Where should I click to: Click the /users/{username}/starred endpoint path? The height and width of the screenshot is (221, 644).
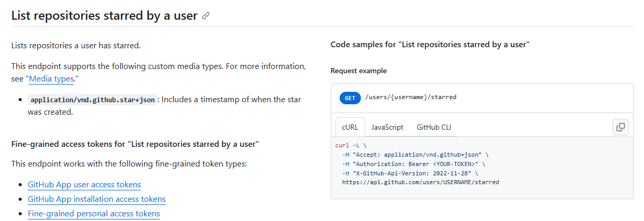[x=411, y=98]
